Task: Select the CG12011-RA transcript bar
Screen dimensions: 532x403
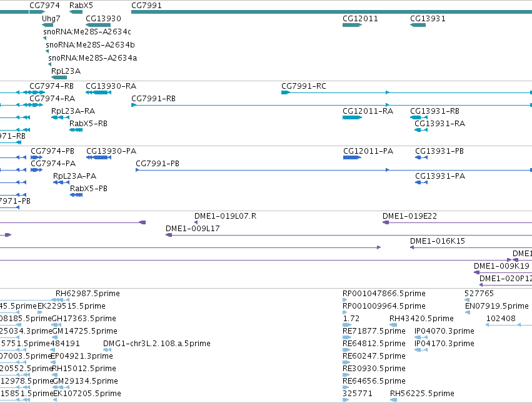Action: click(x=352, y=117)
